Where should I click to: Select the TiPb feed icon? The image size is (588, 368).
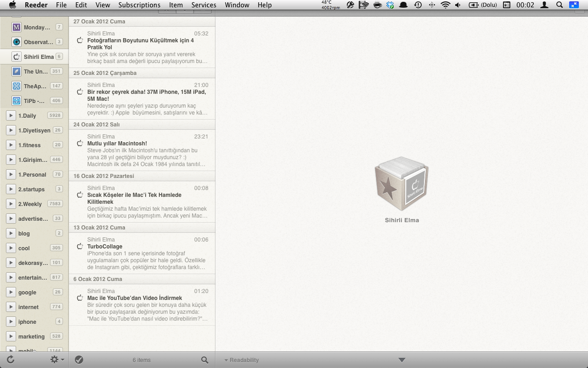pyautogui.click(x=17, y=101)
